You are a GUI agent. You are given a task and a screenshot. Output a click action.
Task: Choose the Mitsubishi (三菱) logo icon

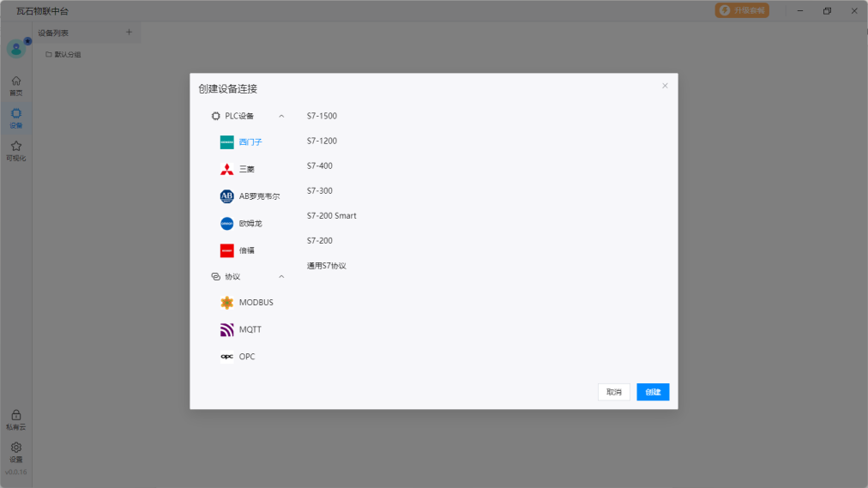226,169
